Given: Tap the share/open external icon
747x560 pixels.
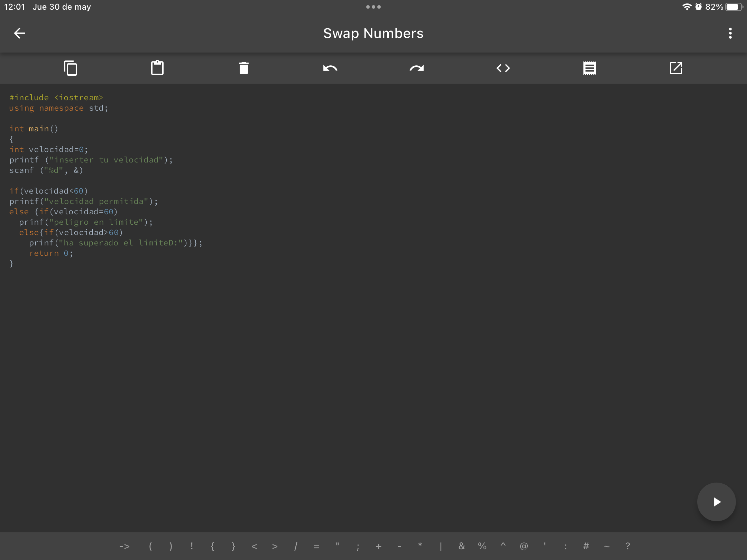Looking at the screenshot, I should (x=676, y=68).
